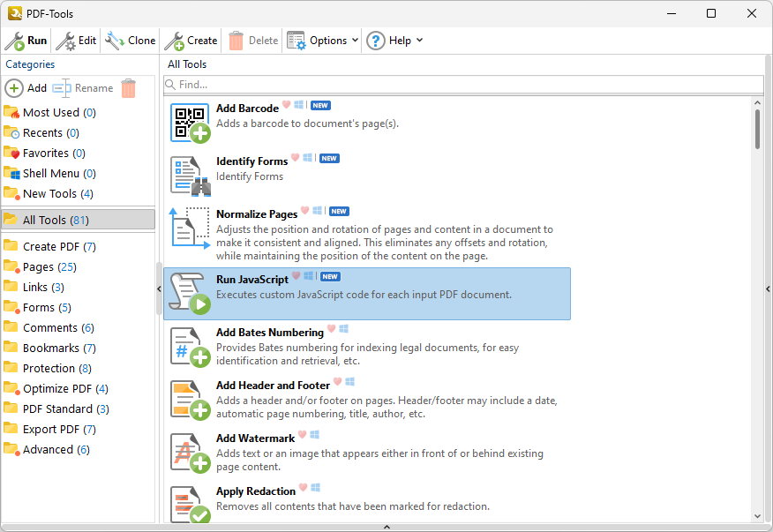The image size is (773, 532).
Task: Click inside the Find search field
Action: pyautogui.click(x=353, y=83)
